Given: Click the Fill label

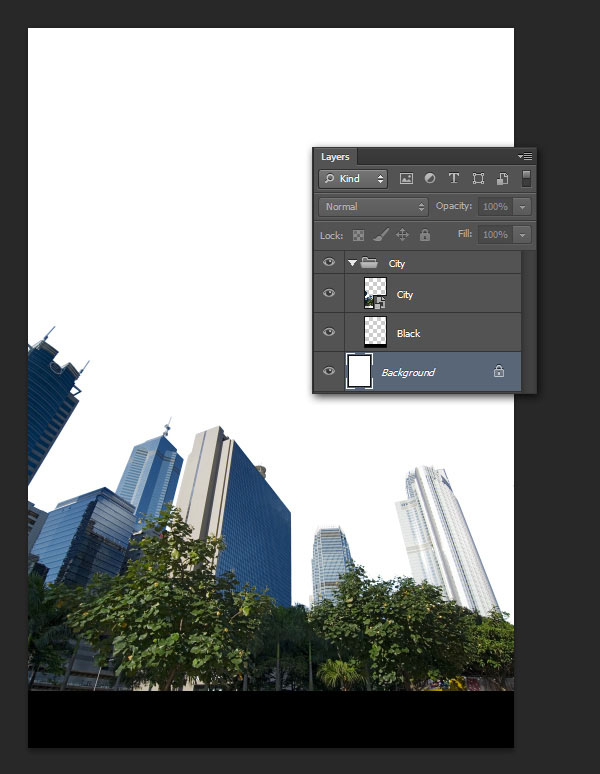Looking at the screenshot, I should [465, 233].
